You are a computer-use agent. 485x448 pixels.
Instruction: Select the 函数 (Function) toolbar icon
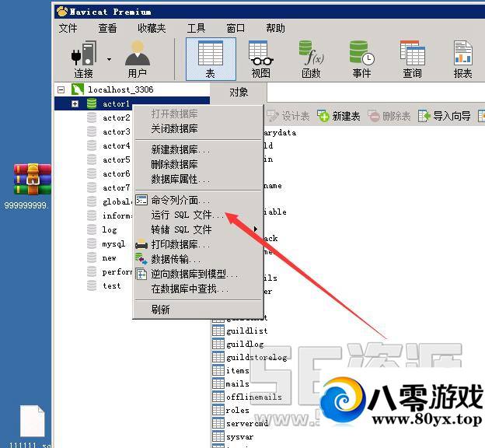click(x=311, y=59)
